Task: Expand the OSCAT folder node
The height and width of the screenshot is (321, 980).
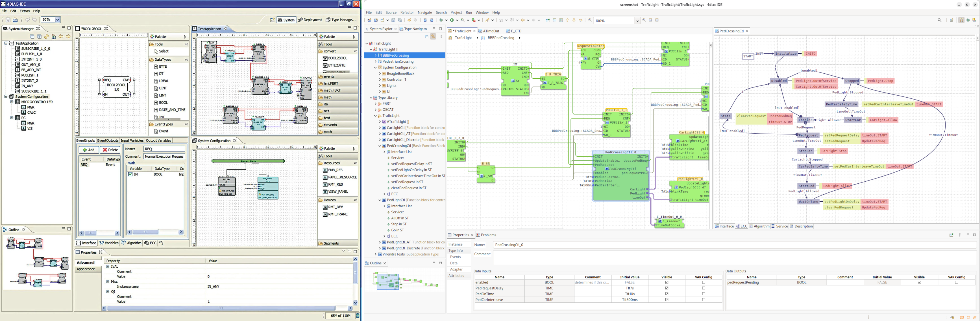Action: click(x=376, y=110)
